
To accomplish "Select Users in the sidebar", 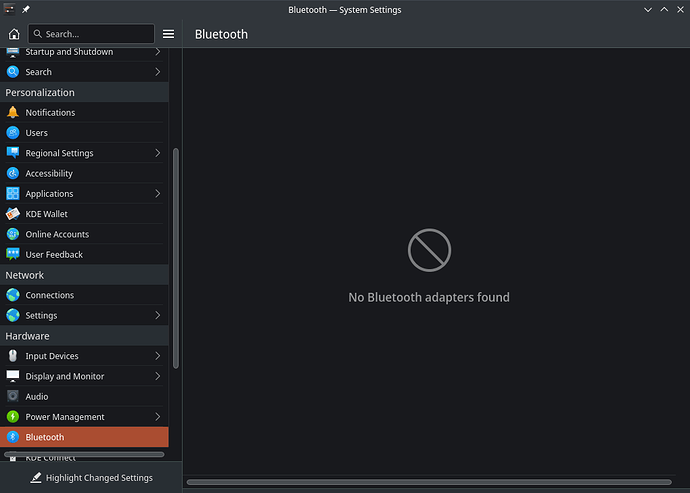I will (84, 132).
